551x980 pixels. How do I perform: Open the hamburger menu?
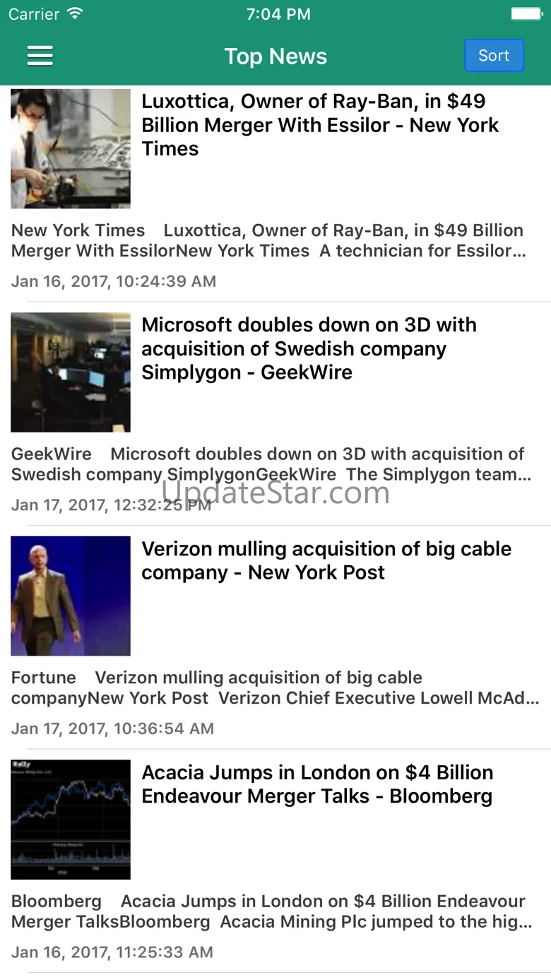[x=40, y=56]
